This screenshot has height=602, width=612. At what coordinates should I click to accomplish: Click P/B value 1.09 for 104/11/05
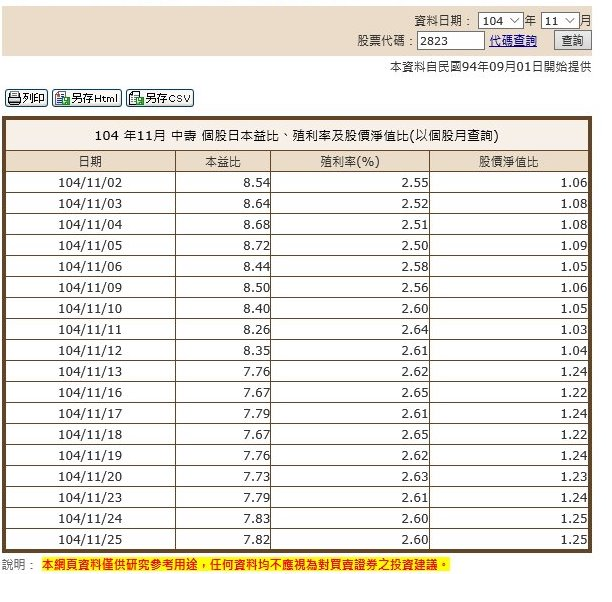[574, 246]
